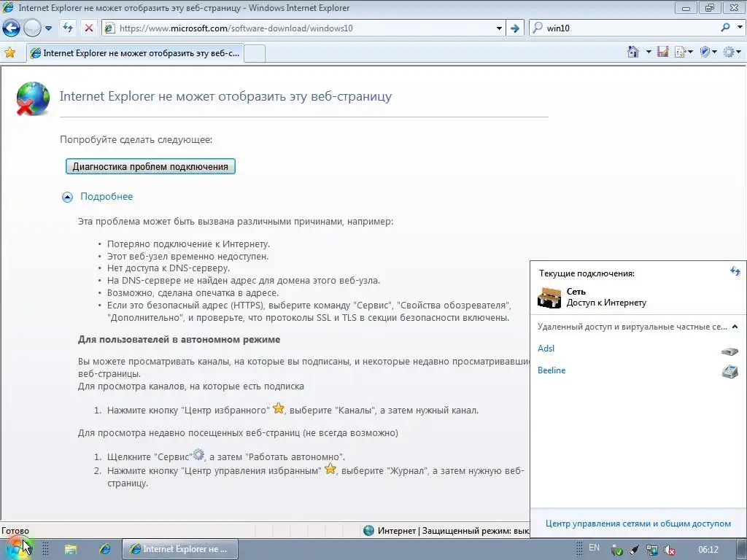The image size is (747, 560).
Task: Click the Safely Remove Hardware tray icon
Action: [617, 551]
